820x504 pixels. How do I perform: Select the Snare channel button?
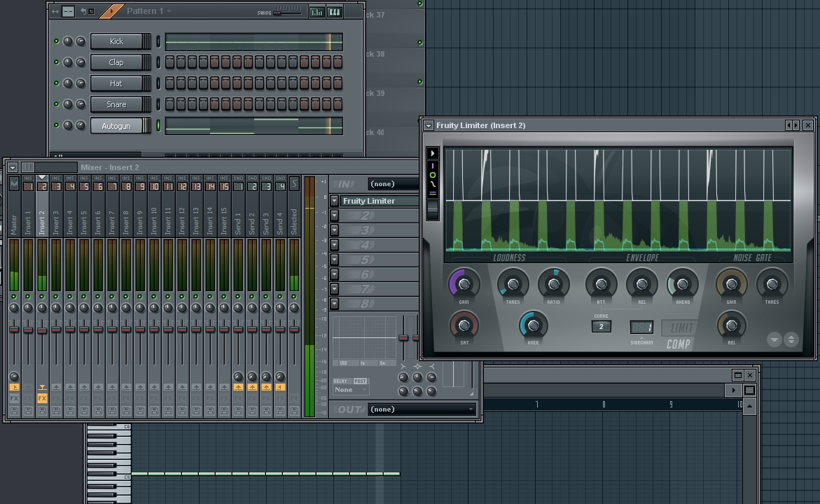click(x=117, y=104)
